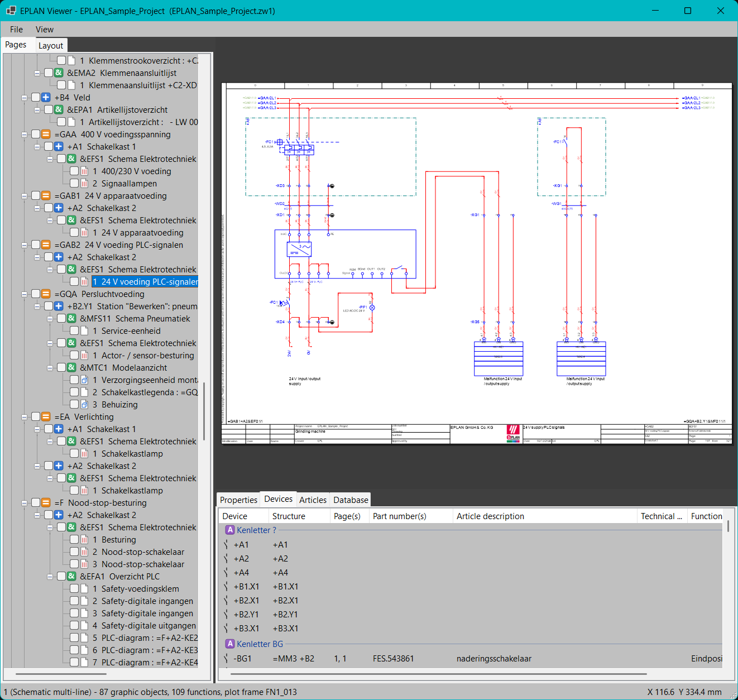Click the green icon next to &EMA2 Klemmenaansluitlijst

59,73
